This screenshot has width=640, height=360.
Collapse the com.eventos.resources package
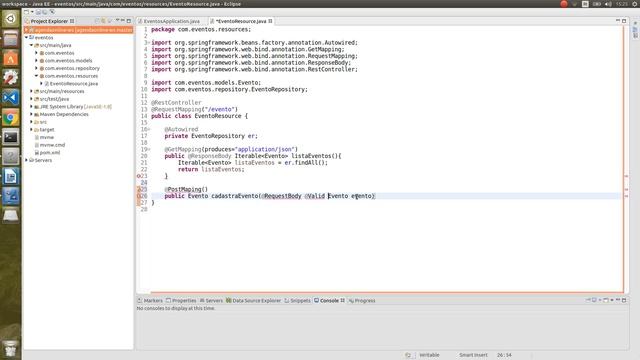pyautogui.click(x=36, y=76)
